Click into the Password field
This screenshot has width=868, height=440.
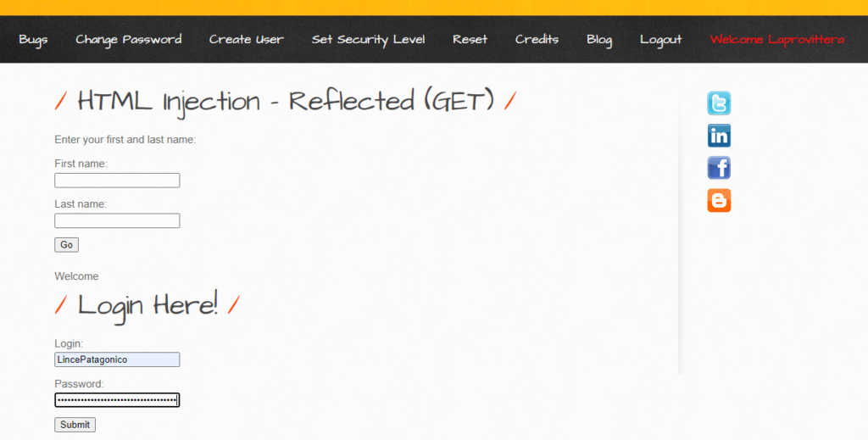117,400
